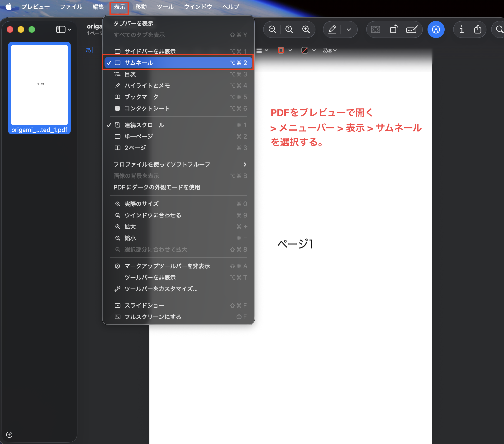Screen dimensions: 504x444
Task: Open the highlighter color dropdown arrow
Action: 349,30
